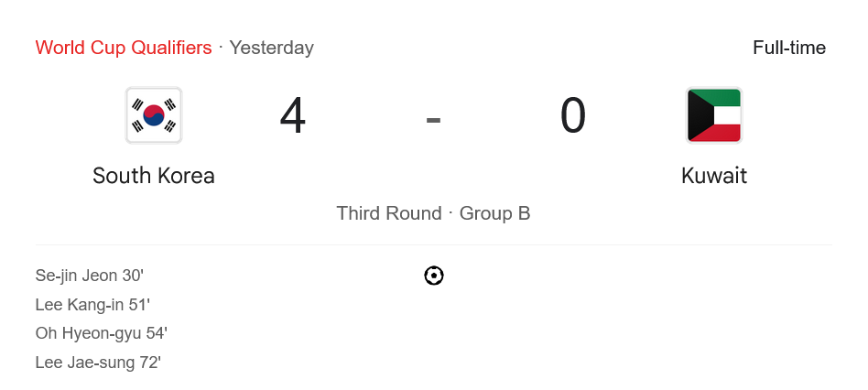Open the World Cup Qualifiers link

124,48
